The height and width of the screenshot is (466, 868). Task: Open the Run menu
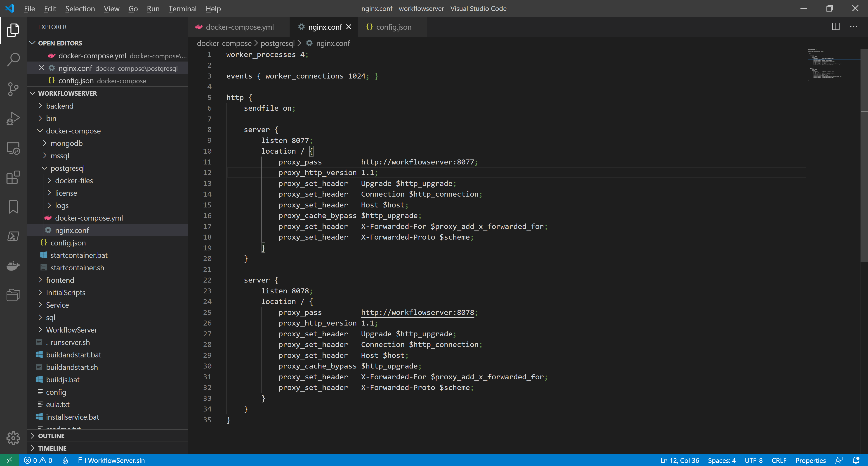pos(153,9)
